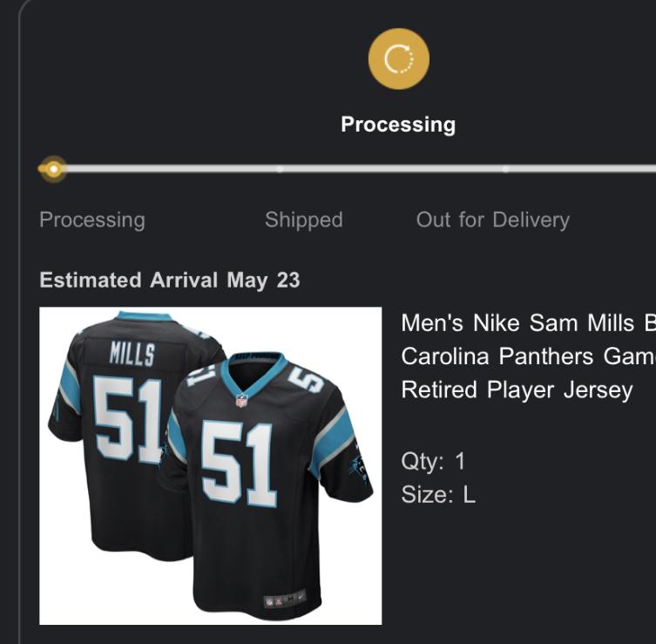656x644 pixels.
Task: Click the gray Processing step label
Action: point(92,220)
